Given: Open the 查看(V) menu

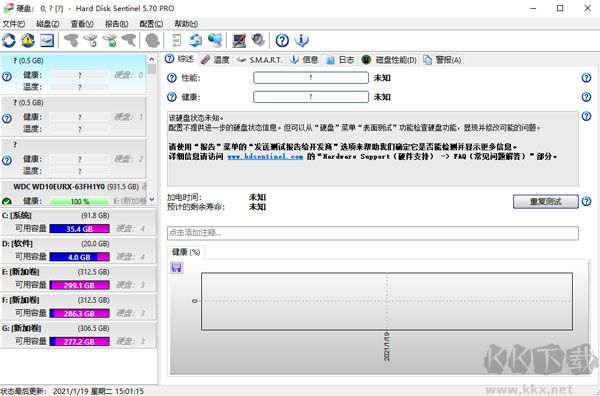Looking at the screenshot, I should tap(82, 24).
